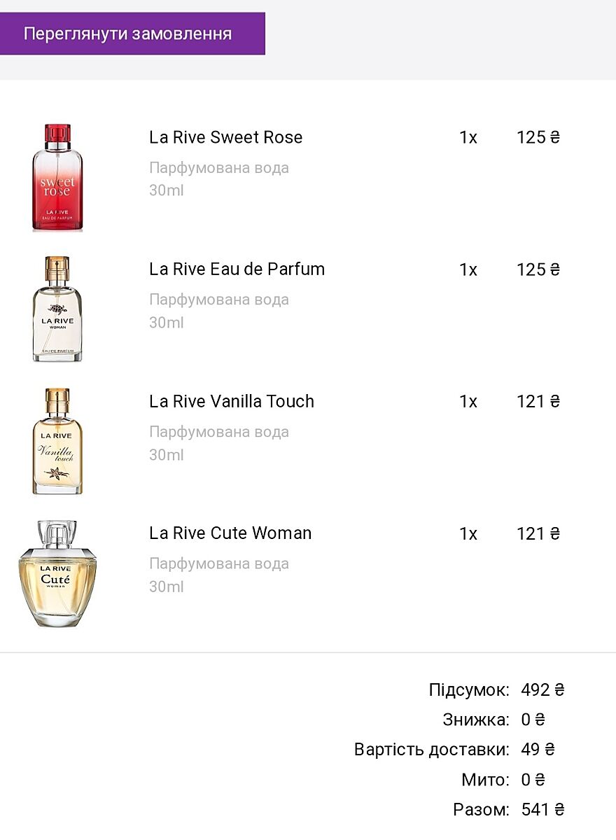Click the Разом 541 ₴ total

(x=542, y=810)
